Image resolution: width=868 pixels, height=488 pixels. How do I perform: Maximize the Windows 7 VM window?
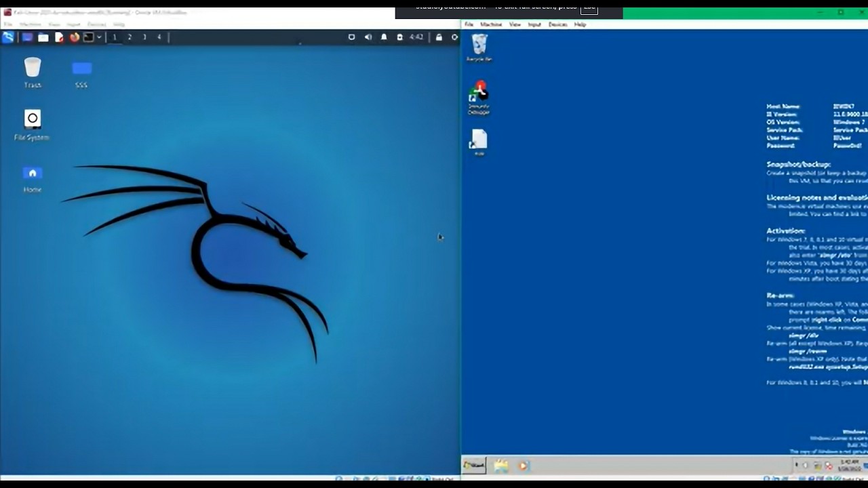click(x=840, y=13)
